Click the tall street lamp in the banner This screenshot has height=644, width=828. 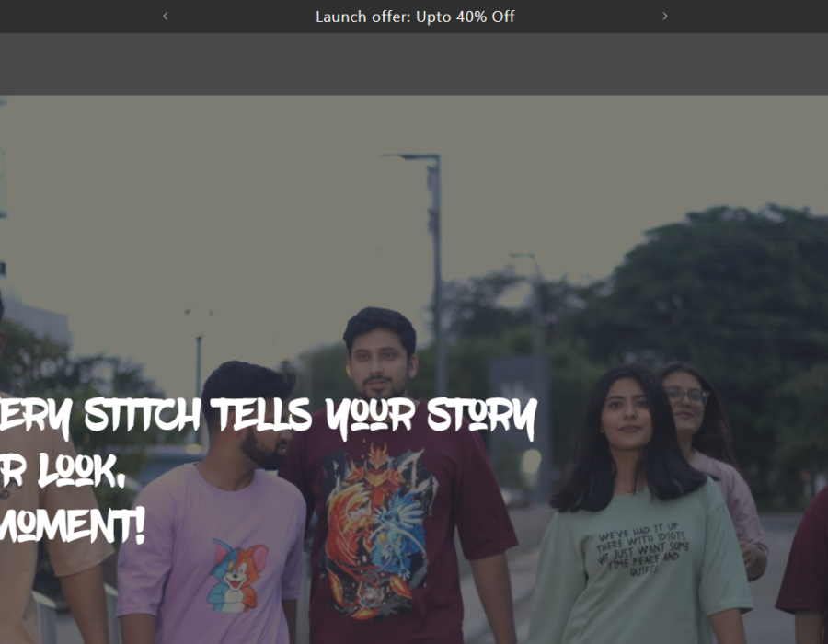pos(435,258)
